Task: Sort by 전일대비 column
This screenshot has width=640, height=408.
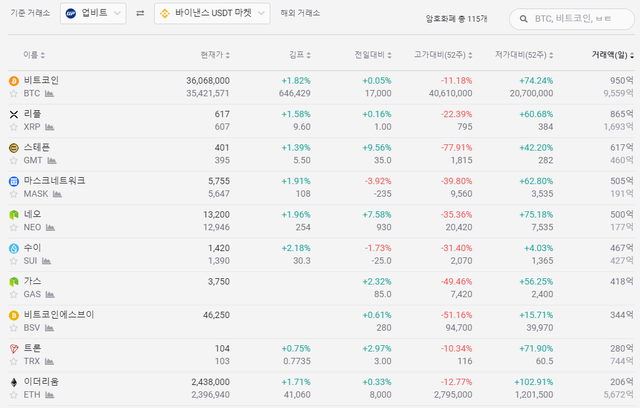Action: (x=373, y=55)
